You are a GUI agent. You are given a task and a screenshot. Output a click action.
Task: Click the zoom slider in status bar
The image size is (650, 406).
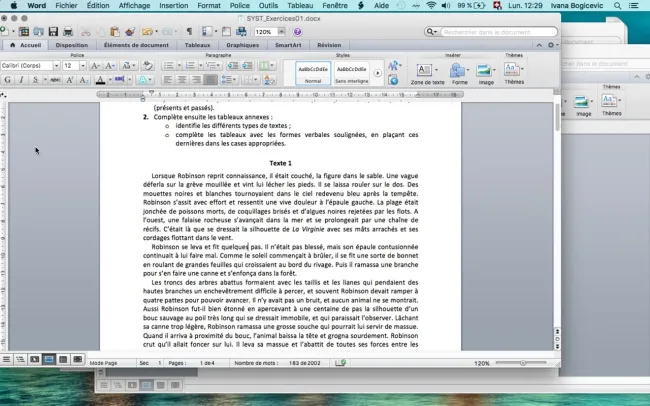521,363
